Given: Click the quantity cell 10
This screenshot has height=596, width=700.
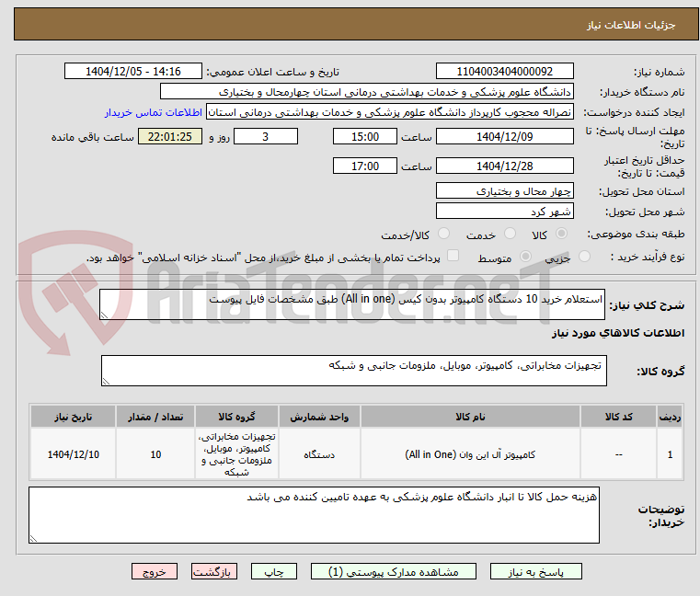Looking at the screenshot, I should [x=155, y=454].
